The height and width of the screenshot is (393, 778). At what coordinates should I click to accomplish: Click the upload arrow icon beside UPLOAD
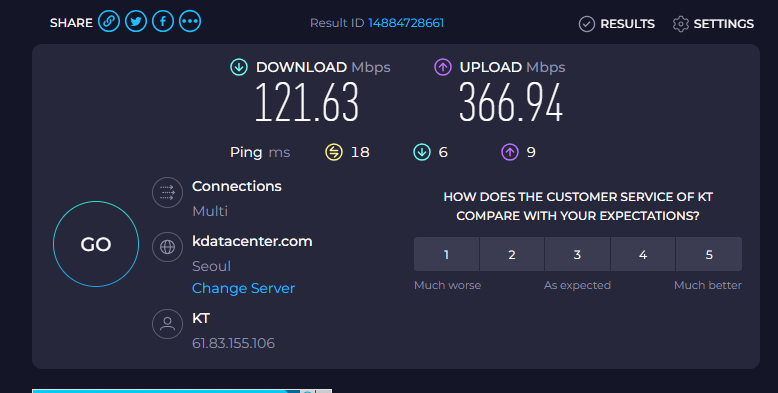click(443, 67)
